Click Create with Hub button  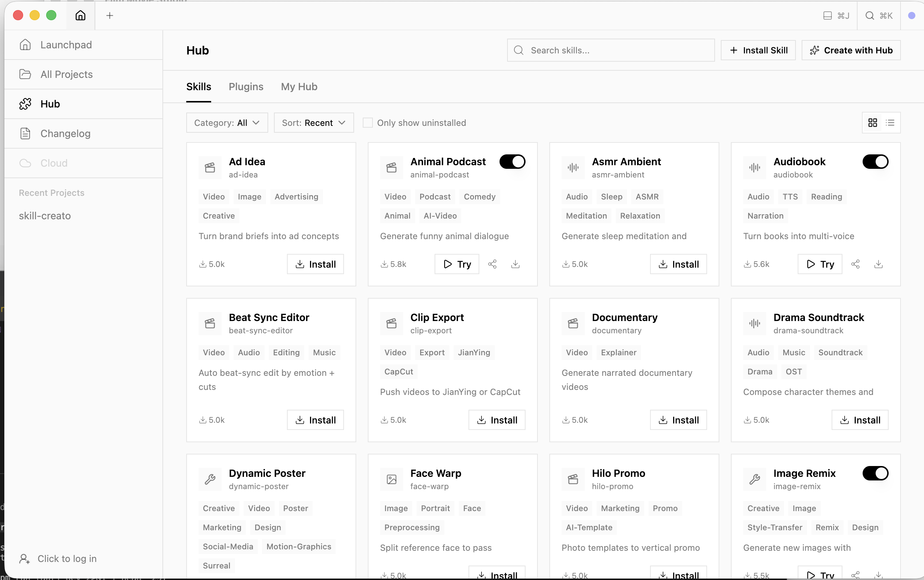[851, 50]
